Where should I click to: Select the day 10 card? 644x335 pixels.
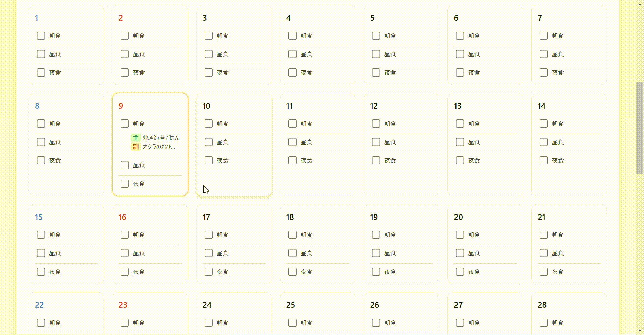click(234, 145)
